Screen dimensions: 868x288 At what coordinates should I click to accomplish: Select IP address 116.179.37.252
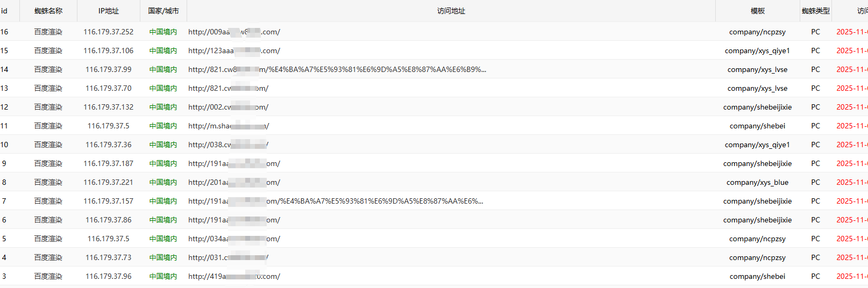click(x=109, y=32)
